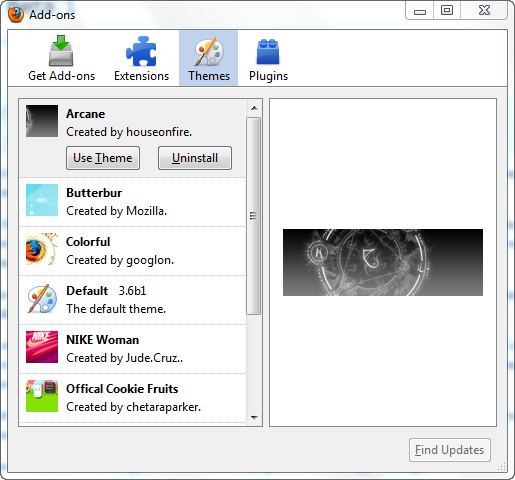Click the Firefox logo in title bar
515x480 pixels.
(16, 15)
